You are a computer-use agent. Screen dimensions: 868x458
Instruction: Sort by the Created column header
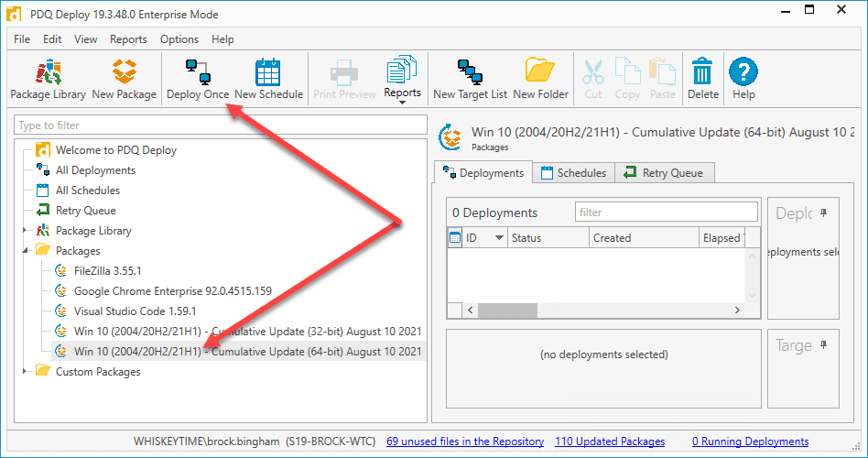pos(644,237)
